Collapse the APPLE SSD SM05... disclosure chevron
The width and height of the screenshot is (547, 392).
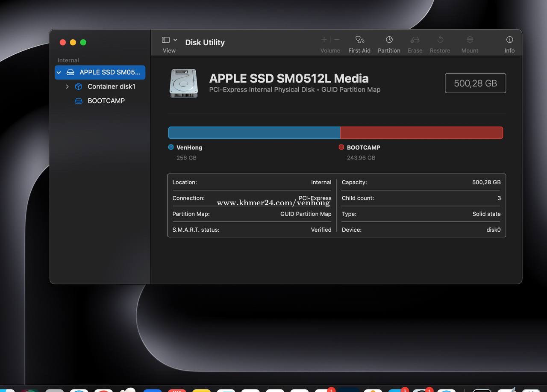pyautogui.click(x=59, y=73)
